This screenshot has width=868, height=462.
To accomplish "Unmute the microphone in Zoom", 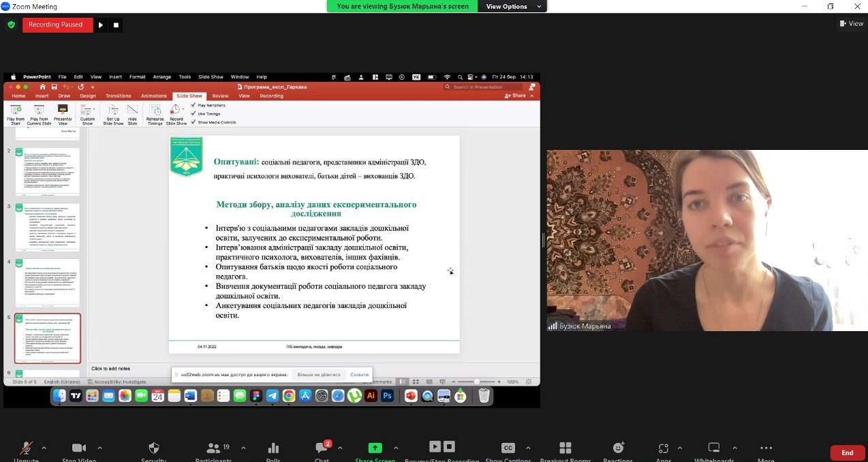I will 26,448.
